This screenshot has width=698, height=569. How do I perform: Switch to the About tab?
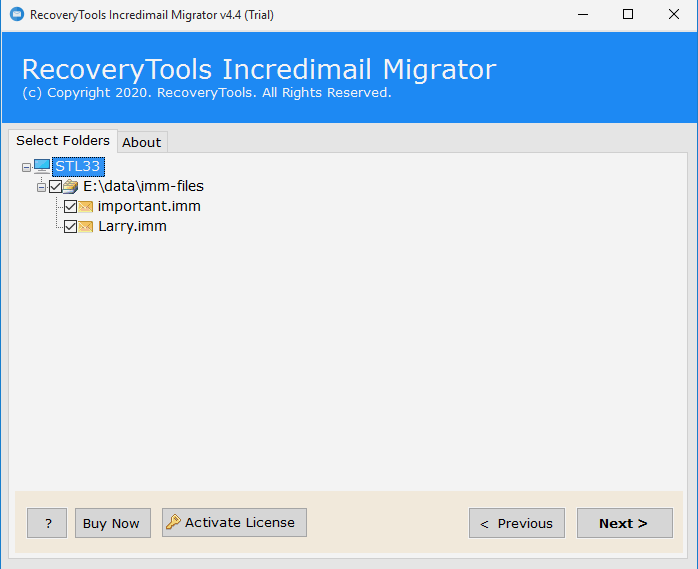click(x=141, y=142)
